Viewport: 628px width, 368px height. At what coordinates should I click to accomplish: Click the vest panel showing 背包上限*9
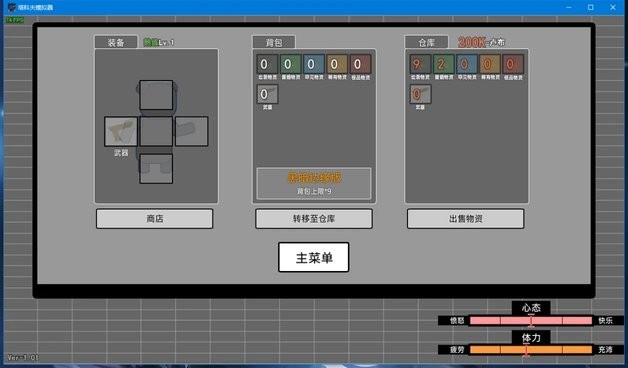[314, 183]
